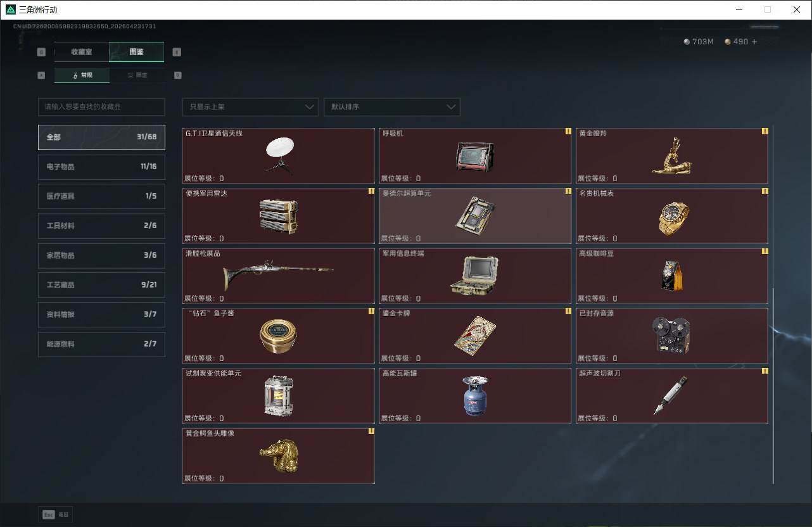
Task: Click the plus icon to add currency
Action: [754, 42]
